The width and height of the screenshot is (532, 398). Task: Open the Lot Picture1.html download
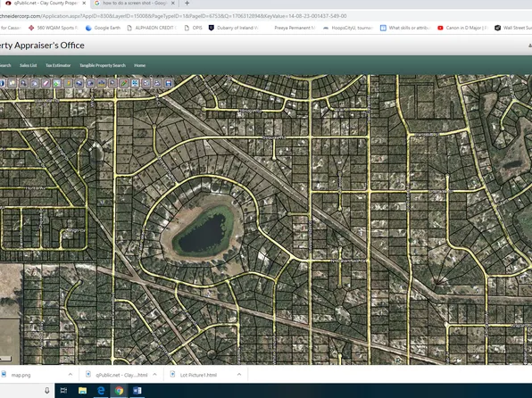198,375
